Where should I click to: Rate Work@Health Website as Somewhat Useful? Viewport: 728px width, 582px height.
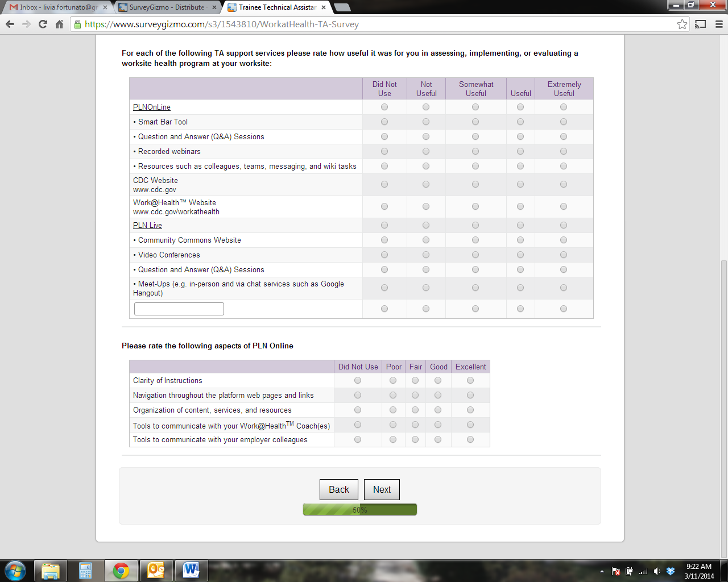tap(475, 206)
